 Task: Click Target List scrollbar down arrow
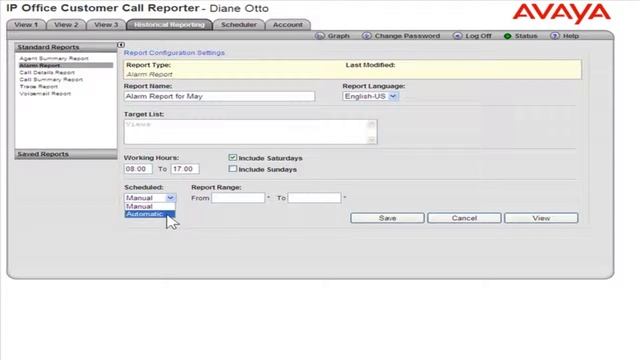[371, 140]
